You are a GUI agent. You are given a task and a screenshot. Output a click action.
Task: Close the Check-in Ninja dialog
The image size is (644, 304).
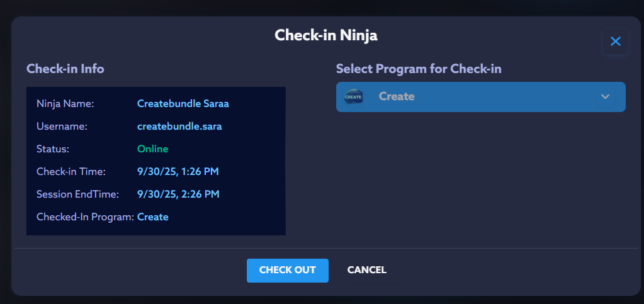point(615,42)
